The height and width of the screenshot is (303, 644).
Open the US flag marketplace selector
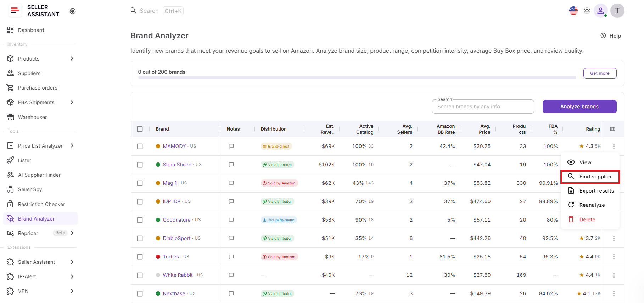(x=573, y=11)
